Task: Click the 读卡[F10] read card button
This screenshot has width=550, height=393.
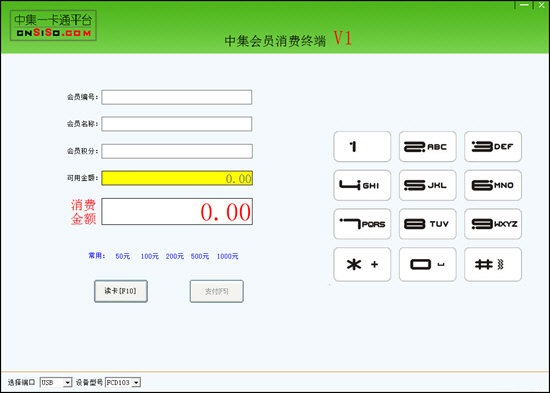Action: (x=121, y=291)
